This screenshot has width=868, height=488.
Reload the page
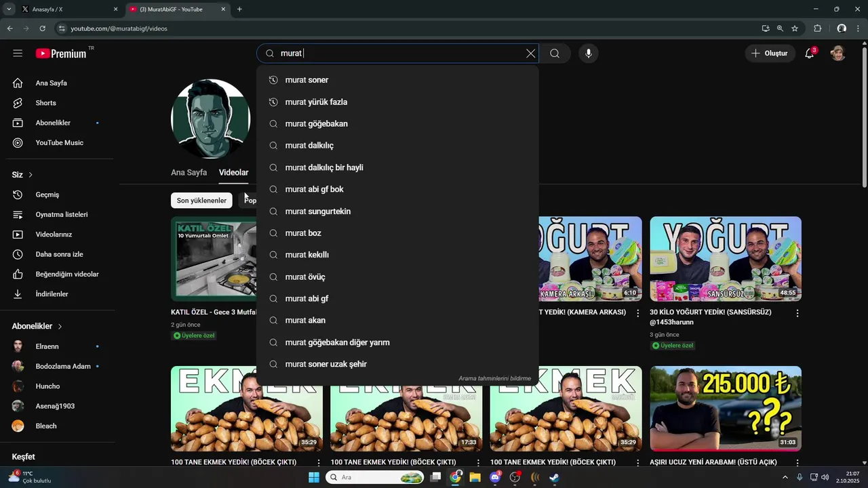pos(42,28)
